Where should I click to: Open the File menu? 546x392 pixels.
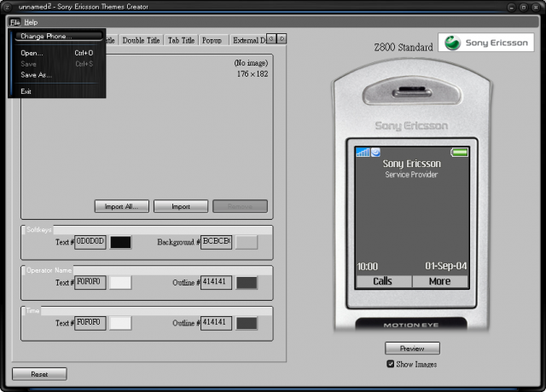tap(15, 22)
